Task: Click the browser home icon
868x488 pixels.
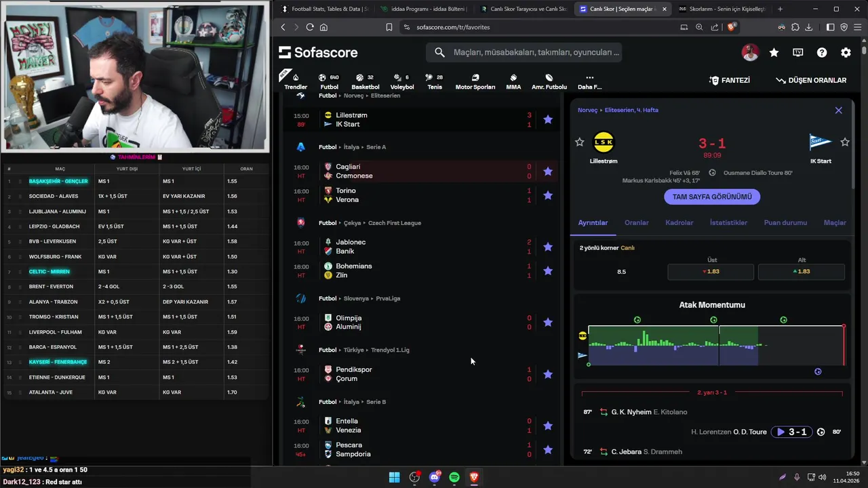Action: (323, 27)
